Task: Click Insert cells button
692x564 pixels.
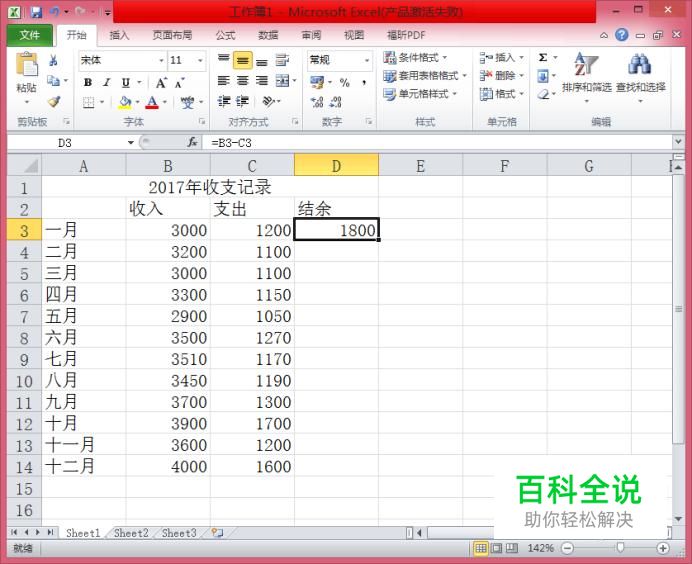Action: tap(501, 57)
